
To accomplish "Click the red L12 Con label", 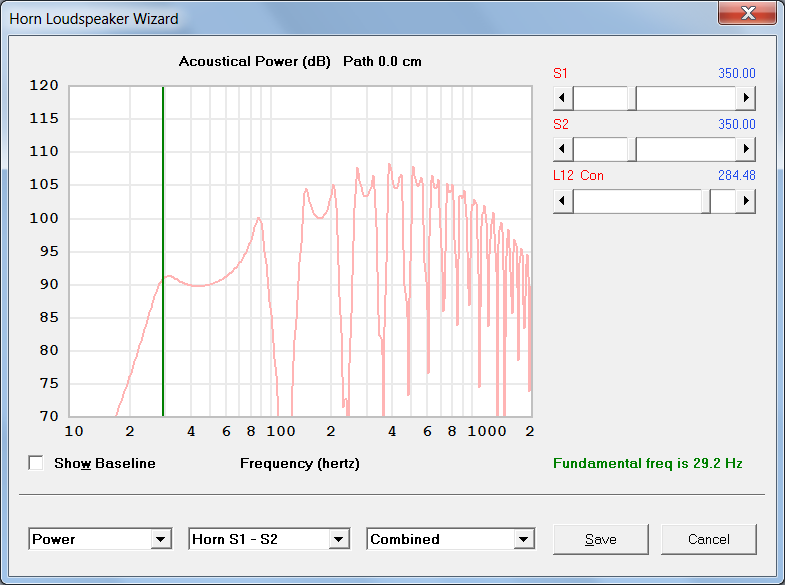I will click(x=578, y=176).
